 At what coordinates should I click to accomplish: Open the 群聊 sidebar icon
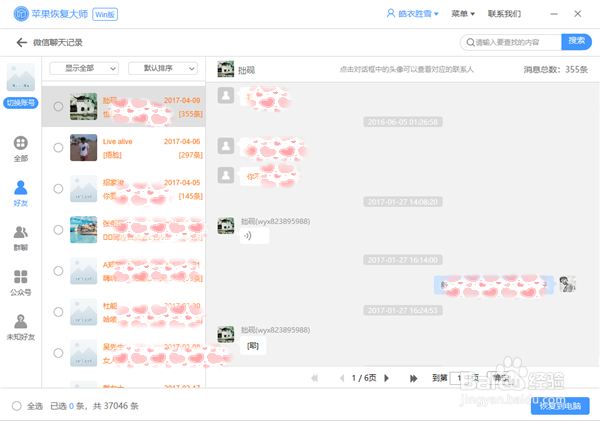coord(21,232)
